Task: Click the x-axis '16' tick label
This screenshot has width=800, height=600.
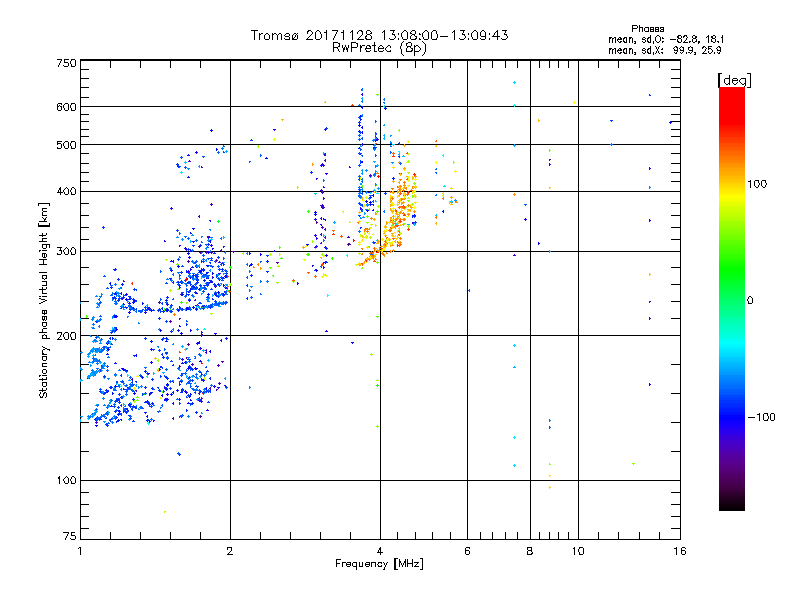Action: click(x=680, y=551)
